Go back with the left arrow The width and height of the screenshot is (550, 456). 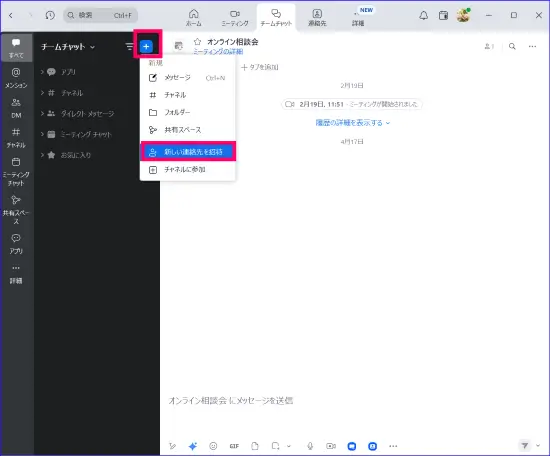coord(11,15)
